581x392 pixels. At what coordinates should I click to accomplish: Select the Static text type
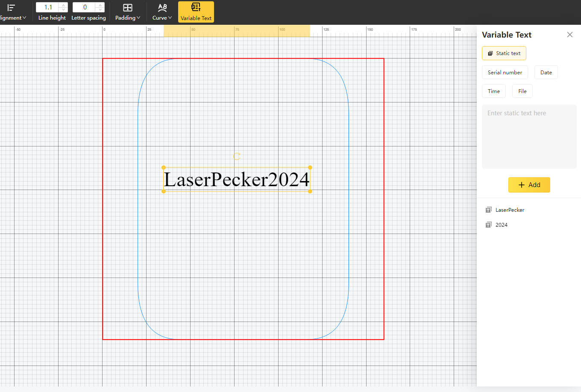504,53
